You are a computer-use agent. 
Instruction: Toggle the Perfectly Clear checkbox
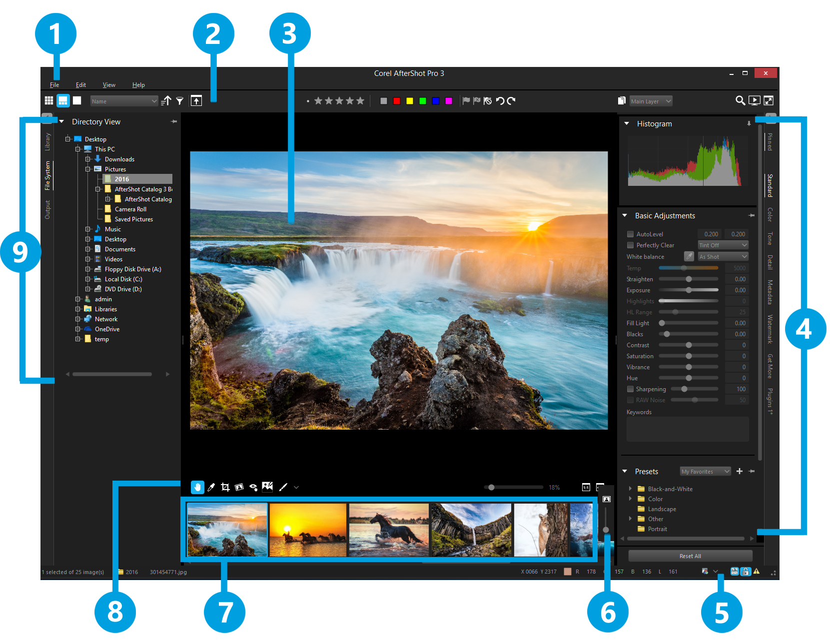click(x=630, y=245)
